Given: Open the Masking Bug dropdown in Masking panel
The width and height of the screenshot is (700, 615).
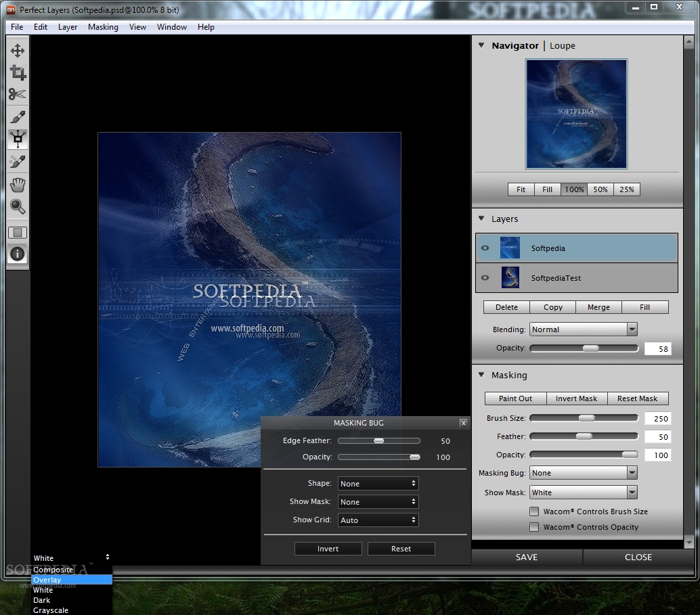Looking at the screenshot, I should pyautogui.click(x=583, y=473).
